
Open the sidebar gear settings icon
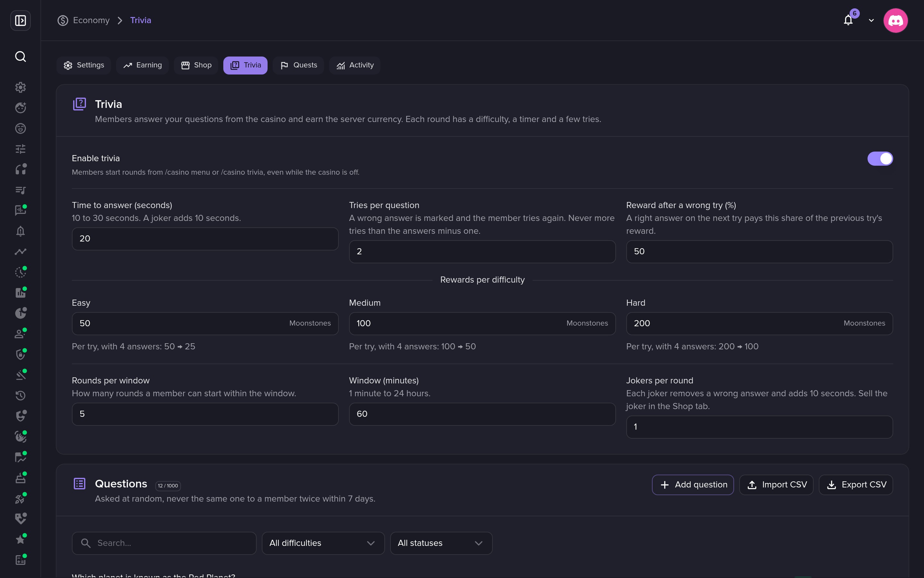click(x=20, y=87)
